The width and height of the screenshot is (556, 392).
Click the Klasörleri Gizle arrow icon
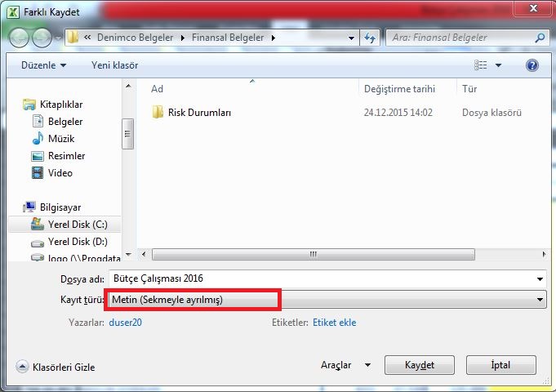coord(22,367)
